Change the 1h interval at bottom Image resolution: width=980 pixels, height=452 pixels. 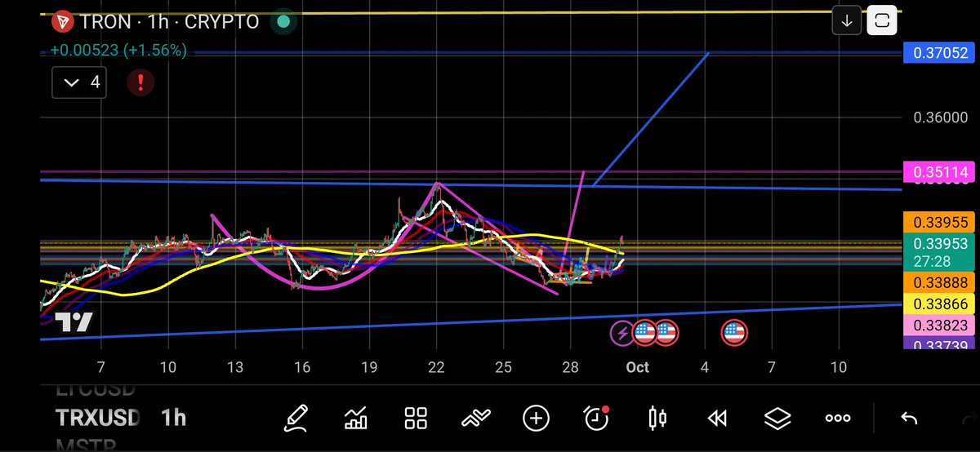pyautogui.click(x=174, y=419)
